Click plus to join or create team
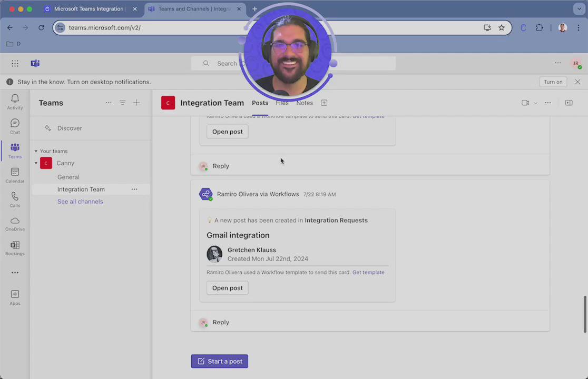Screen dimensions: 588x379 point(136,103)
